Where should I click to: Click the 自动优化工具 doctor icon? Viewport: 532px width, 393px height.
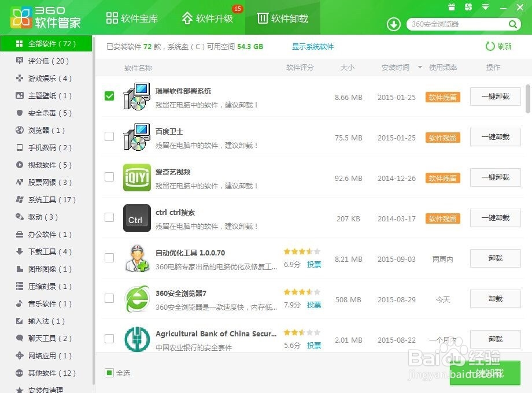pyautogui.click(x=136, y=258)
